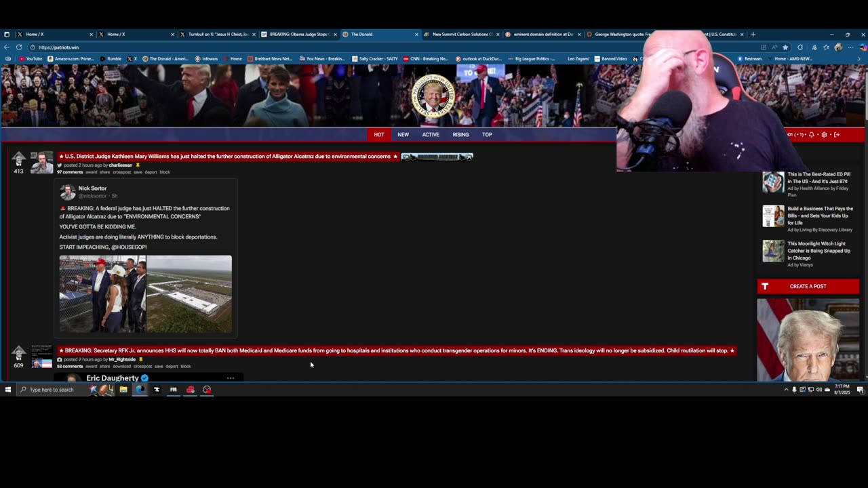
Task: Open the Alligator Alcatraz post thumbnail avatar
Action: coord(41,163)
